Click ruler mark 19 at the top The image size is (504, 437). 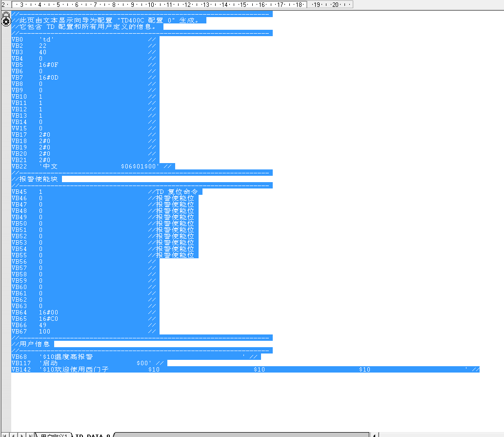[317, 4]
